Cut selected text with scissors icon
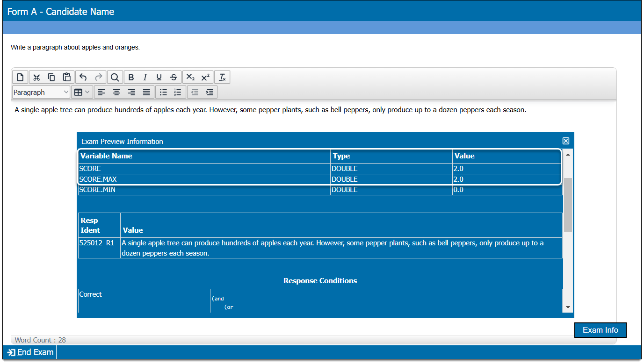This screenshot has height=364, width=644. pos(36,77)
